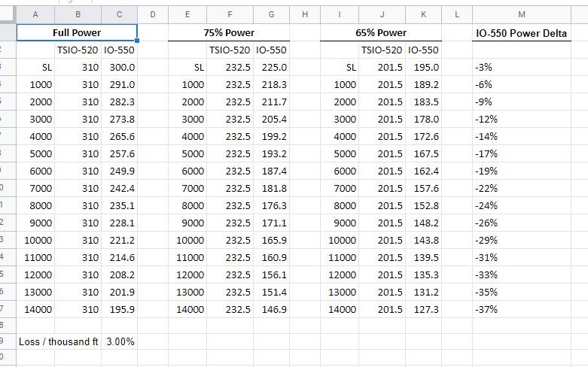The image size is (588, 367).
Task: Click the IO-550 label under 65% Power
Action: (x=425, y=50)
